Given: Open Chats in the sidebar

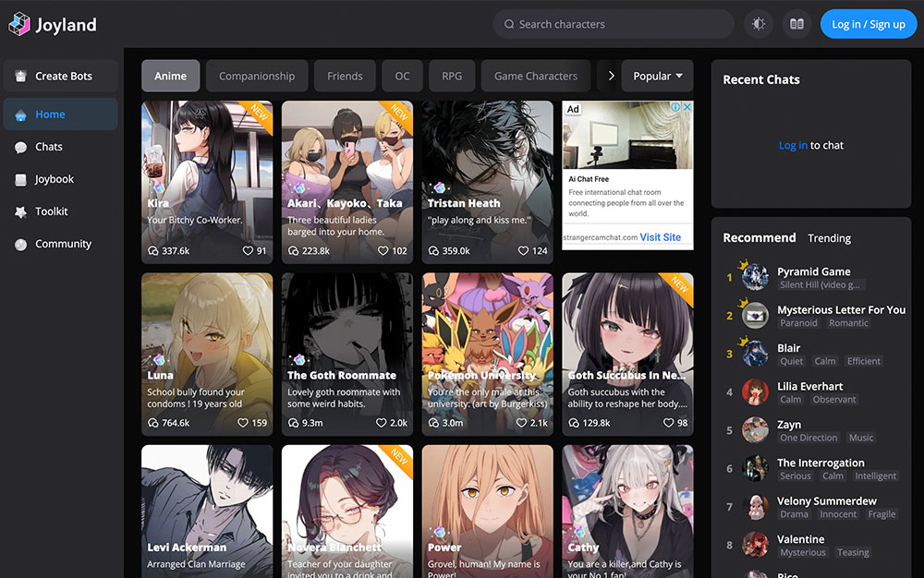Looking at the screenshot, I should click(61, 147).
